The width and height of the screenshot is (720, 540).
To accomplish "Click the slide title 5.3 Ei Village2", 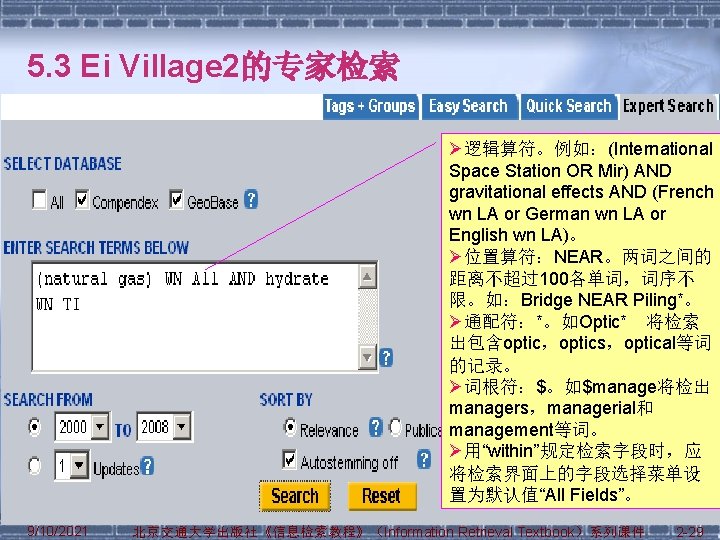I will 213,67.
